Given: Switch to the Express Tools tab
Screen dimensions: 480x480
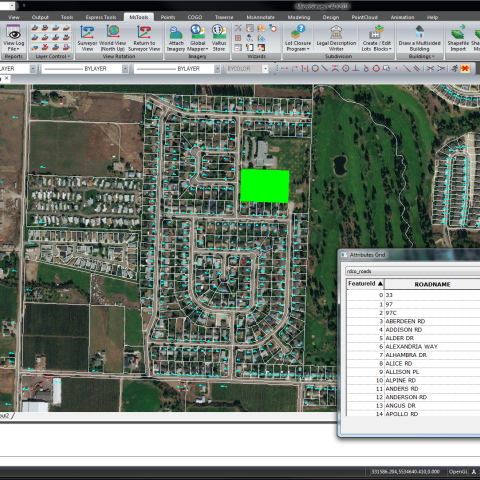Looking at the screenshot, I should [x=101, y=17].
